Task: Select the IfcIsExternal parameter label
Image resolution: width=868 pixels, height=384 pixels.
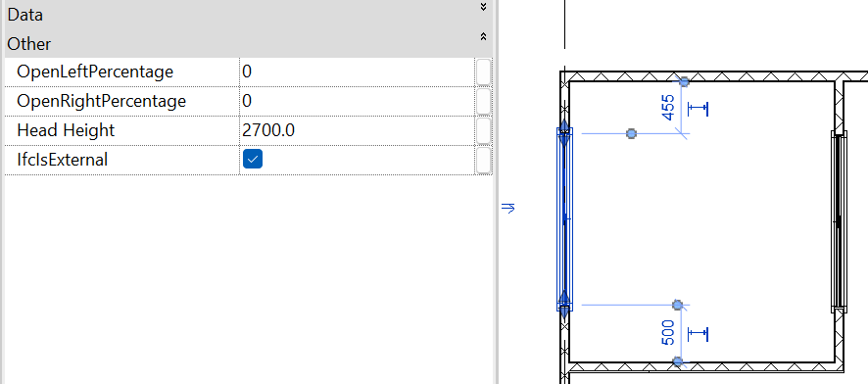Action: coord(63,160)
